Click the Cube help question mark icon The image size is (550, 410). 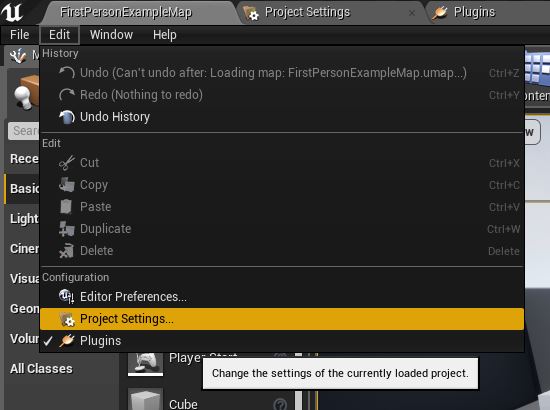coord(280,404)
